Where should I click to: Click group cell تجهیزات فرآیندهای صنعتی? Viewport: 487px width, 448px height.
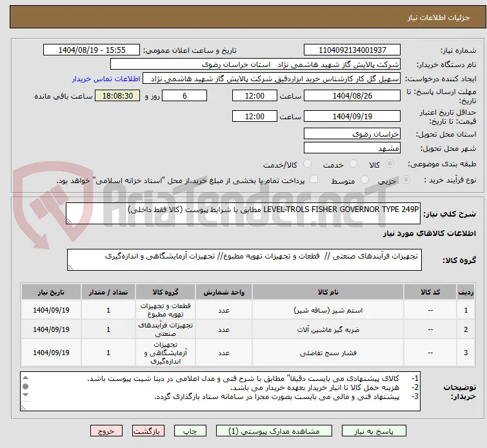pyautogui.click(x=166, y=329)
